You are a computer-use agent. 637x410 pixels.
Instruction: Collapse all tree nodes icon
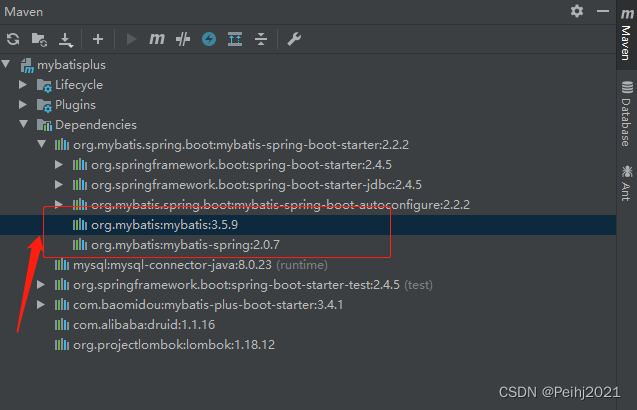pyautogui.click(x=261, y=39)
